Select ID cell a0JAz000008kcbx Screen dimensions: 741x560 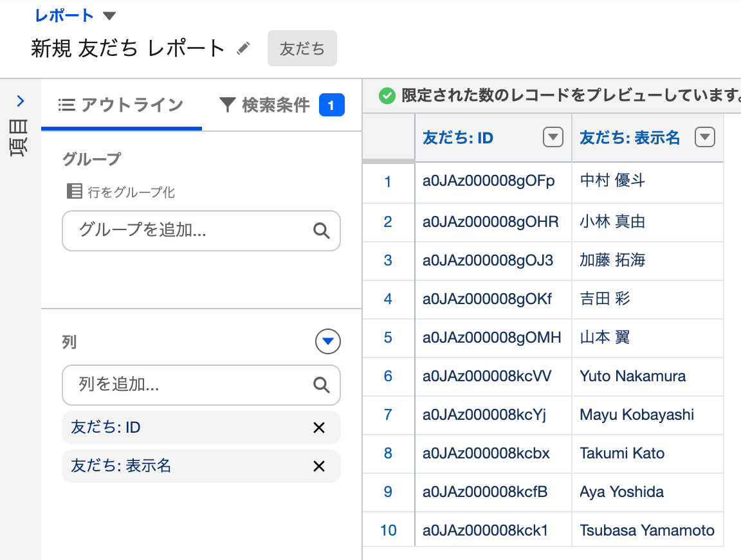pyautogui.click(x=493, y=454)
